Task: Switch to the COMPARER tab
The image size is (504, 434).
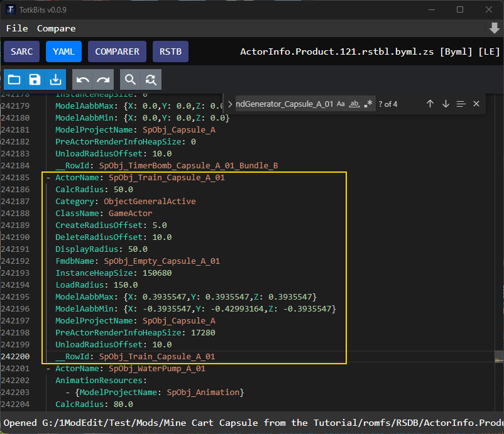Action: click(x=117, y=52)
